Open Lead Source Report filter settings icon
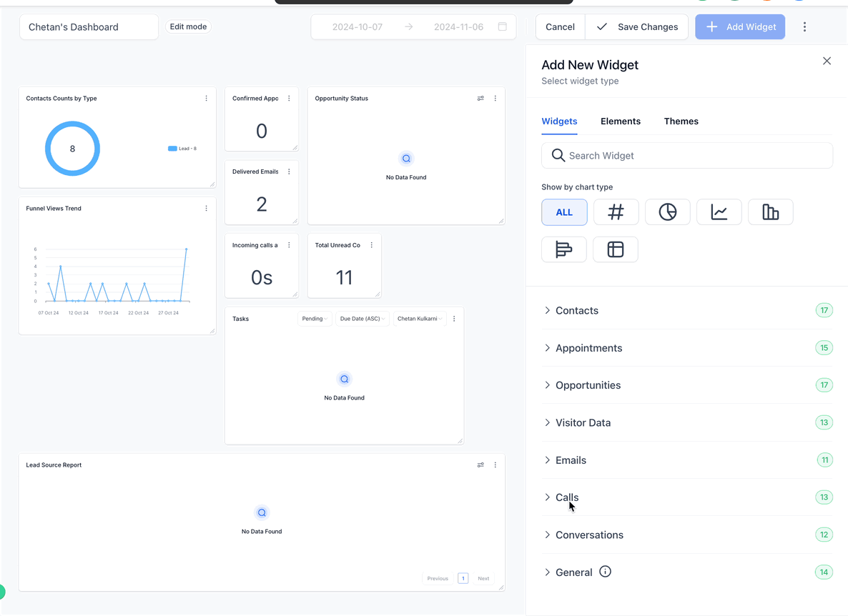This screenshot has width=848, height=616. coord(480,465)
